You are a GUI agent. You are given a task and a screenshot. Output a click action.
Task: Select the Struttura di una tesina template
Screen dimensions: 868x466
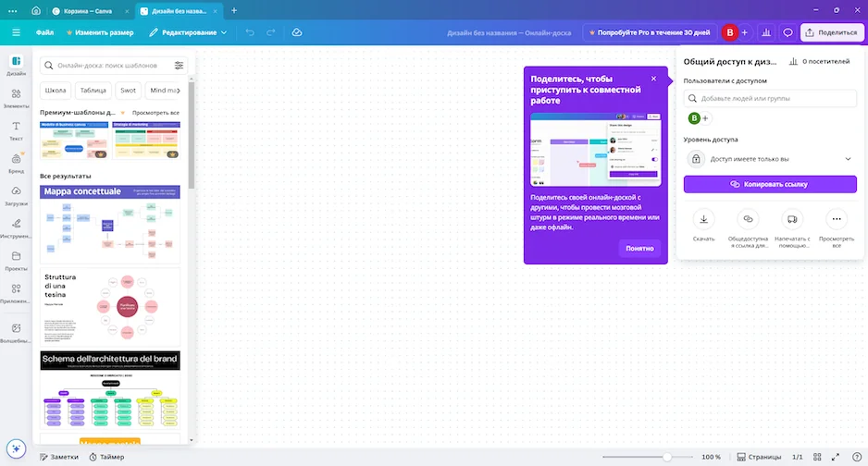coord(110,307)
